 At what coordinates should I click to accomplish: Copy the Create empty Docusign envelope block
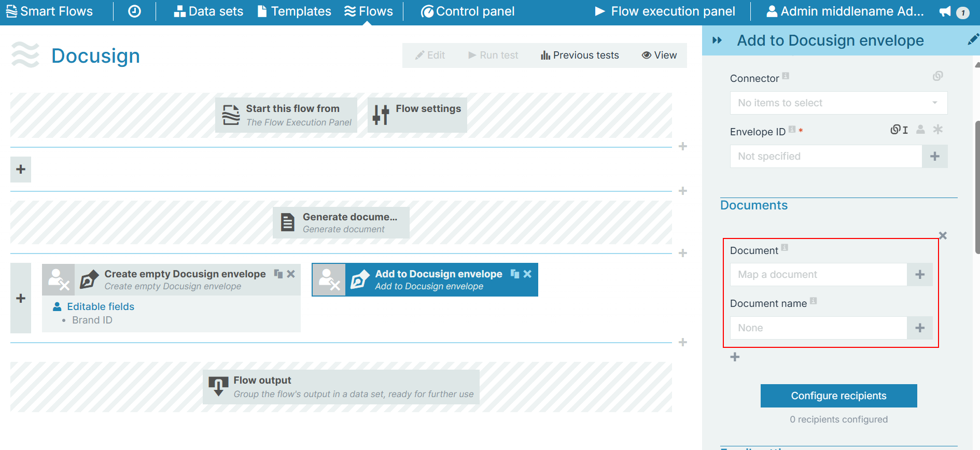point(278,274)
